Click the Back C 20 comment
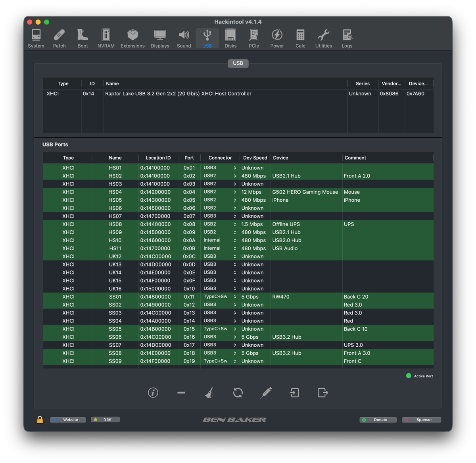476x463 pixels. coord(356,297)
